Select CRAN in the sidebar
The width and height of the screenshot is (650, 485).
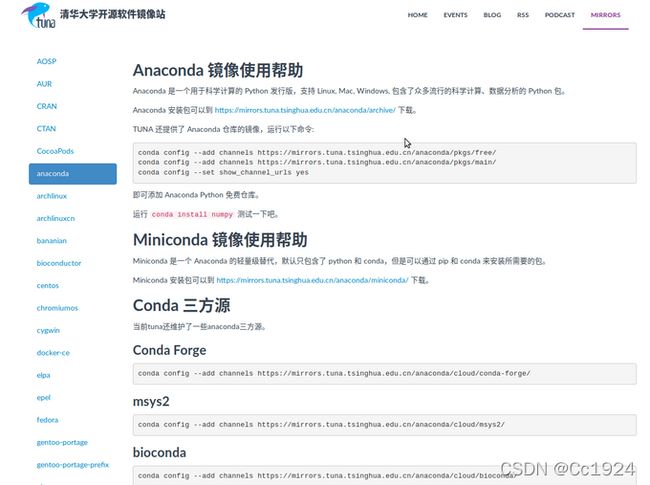point(47,106)
